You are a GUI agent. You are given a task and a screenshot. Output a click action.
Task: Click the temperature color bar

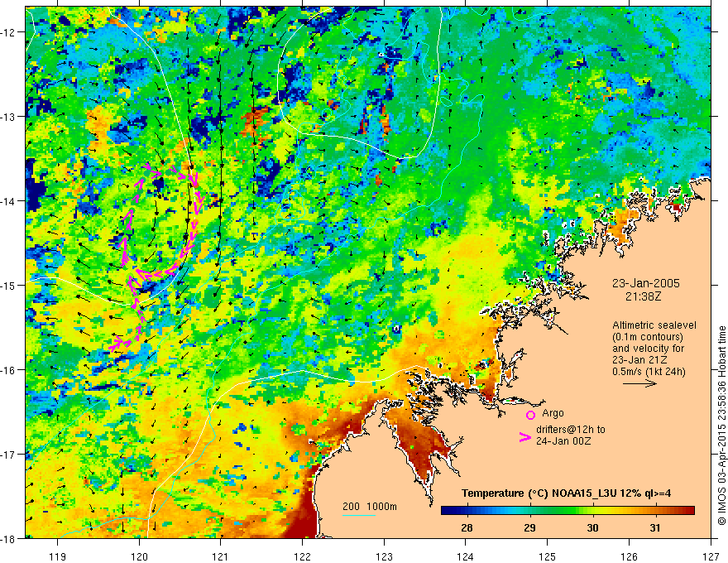tap(568, 511)
